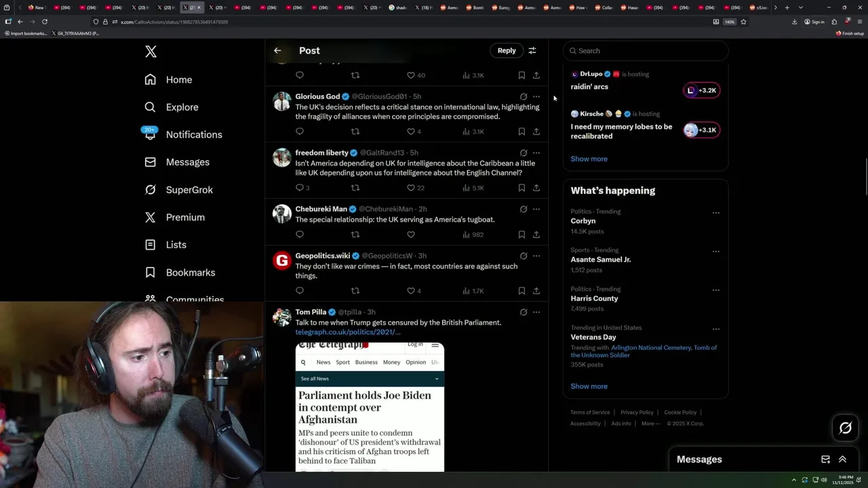Open more options for Asante Samuel Jr. trend
This screenshot has height=488, width=868.
(715, 251)
